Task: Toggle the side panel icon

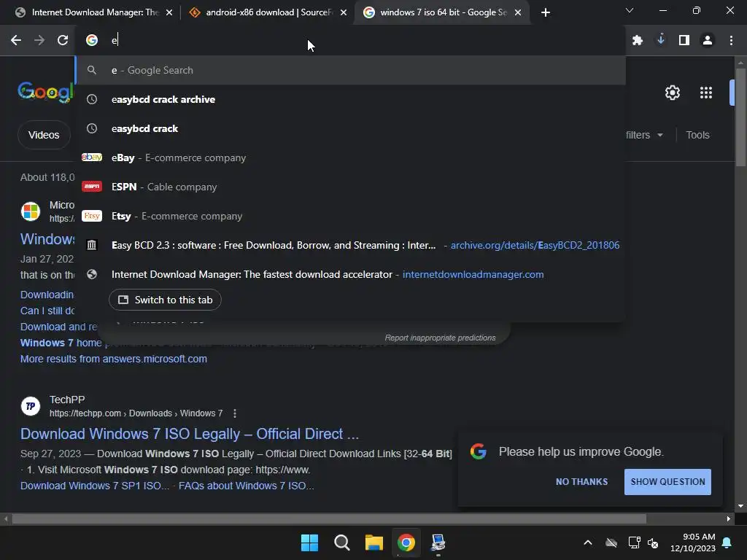Action: point(684,40)
